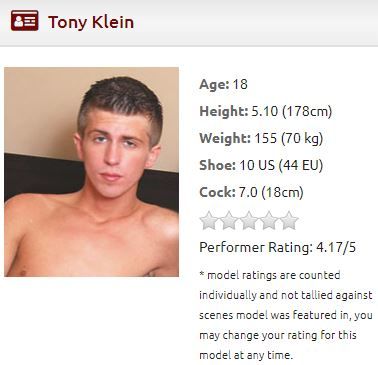Click the gray header bar
Screen dimensions: 378x365
pos(189,23)
